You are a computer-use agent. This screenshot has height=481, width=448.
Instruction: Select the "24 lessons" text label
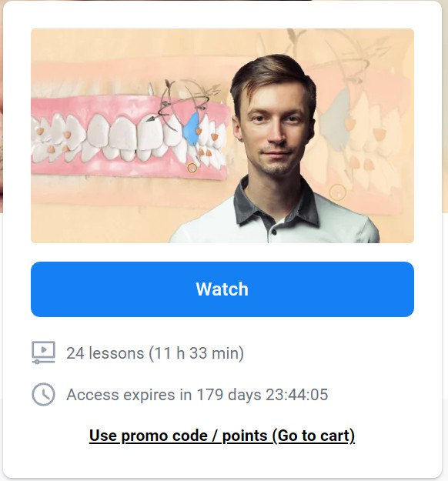[x=105, y=352]
